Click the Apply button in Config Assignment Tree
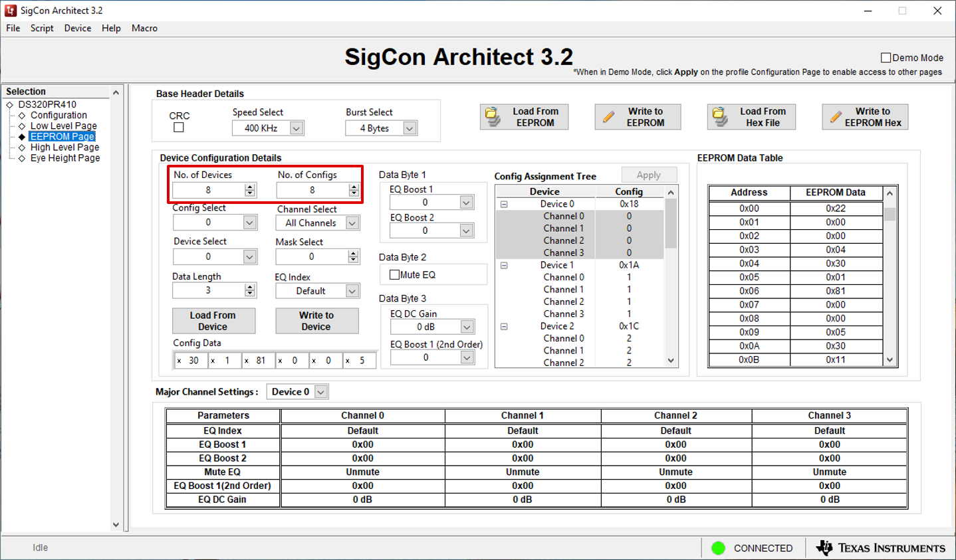 tap(649, 175)
